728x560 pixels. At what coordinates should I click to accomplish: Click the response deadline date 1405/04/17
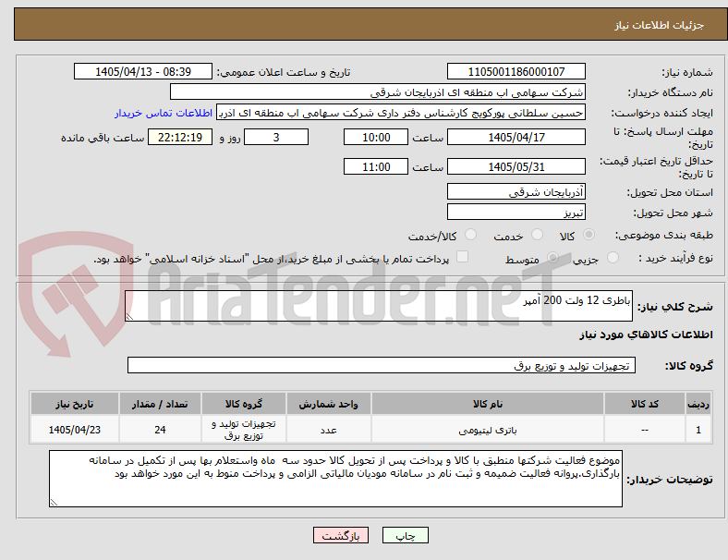516,137
